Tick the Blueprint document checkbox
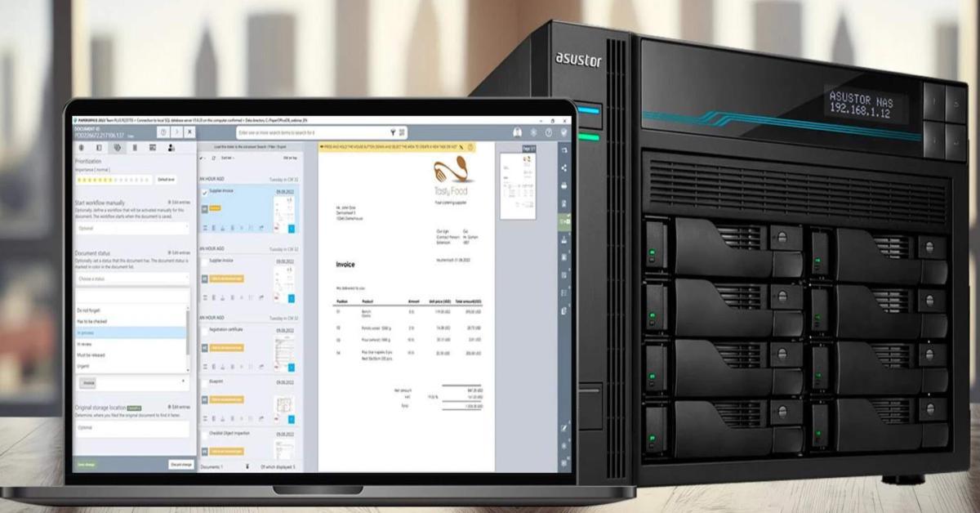This screenshot has width=980, height=513. (x=204, y=381)
